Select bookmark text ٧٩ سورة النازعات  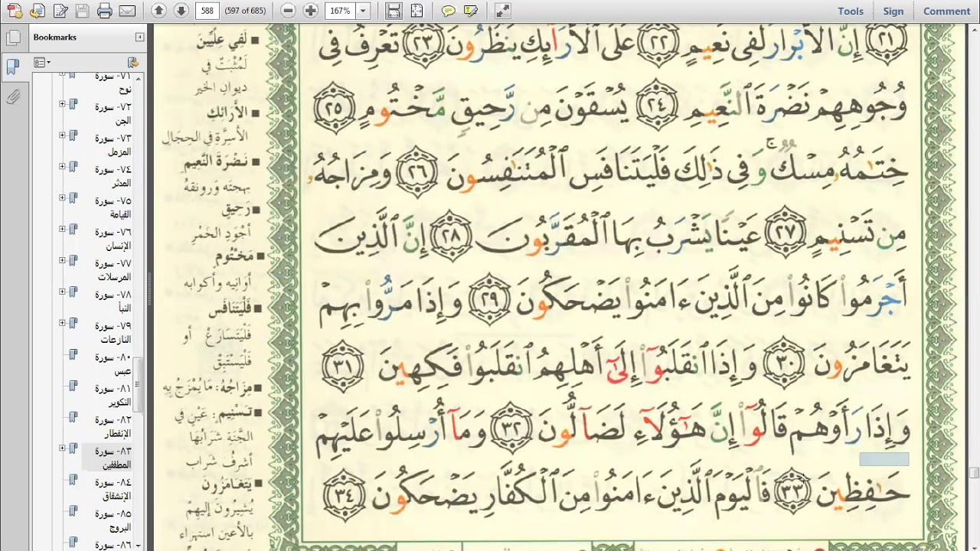click(x=113, y=332)
